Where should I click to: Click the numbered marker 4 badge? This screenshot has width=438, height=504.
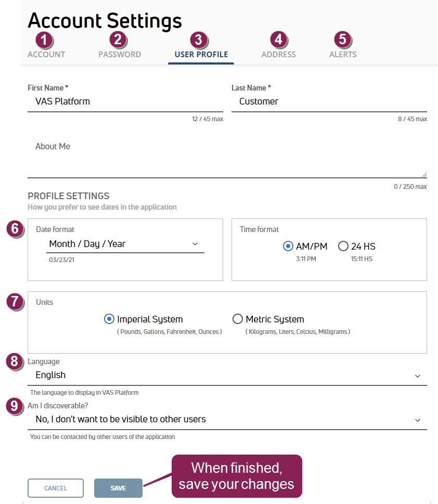(x=279, y=39)
